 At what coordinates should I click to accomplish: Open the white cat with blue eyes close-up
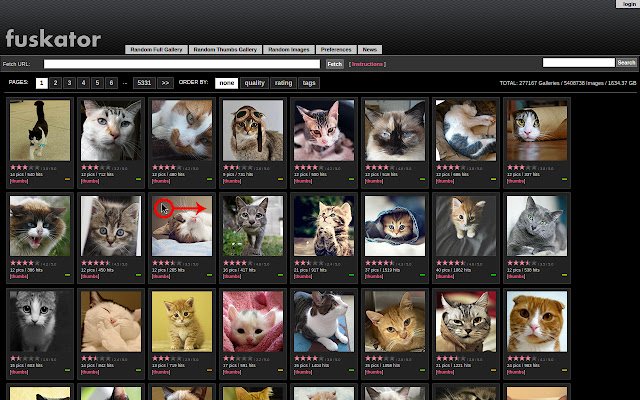click(111, 130)
